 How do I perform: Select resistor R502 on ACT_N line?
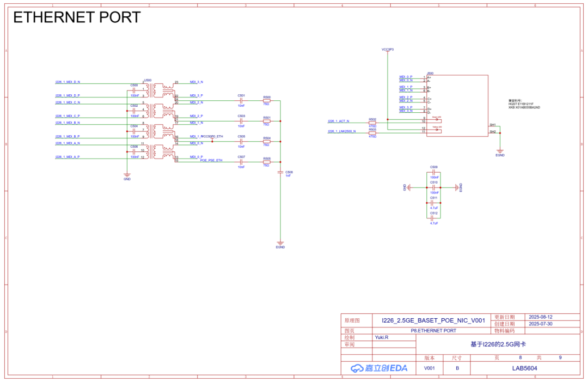[x=372, y=123]
